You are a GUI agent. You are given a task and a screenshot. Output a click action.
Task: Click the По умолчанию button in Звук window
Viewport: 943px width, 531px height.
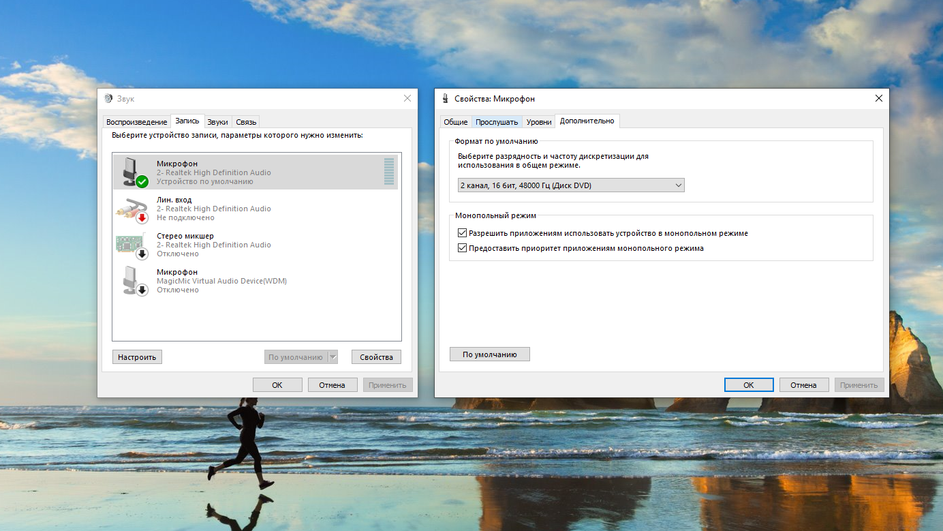tap(295, 357)
